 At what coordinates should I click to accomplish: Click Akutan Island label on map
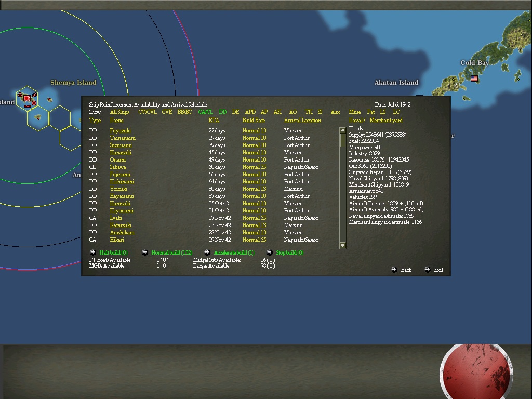click(396, 83)
